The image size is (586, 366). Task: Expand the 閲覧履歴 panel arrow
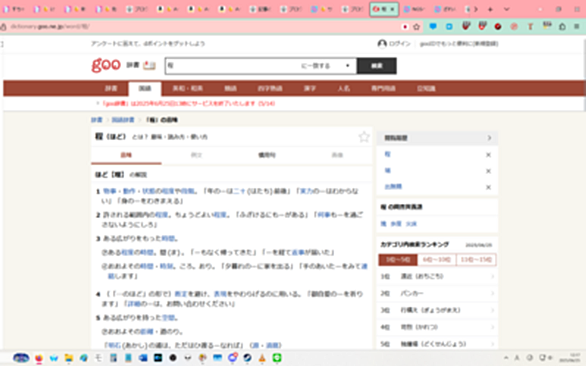tap(489, 138)
